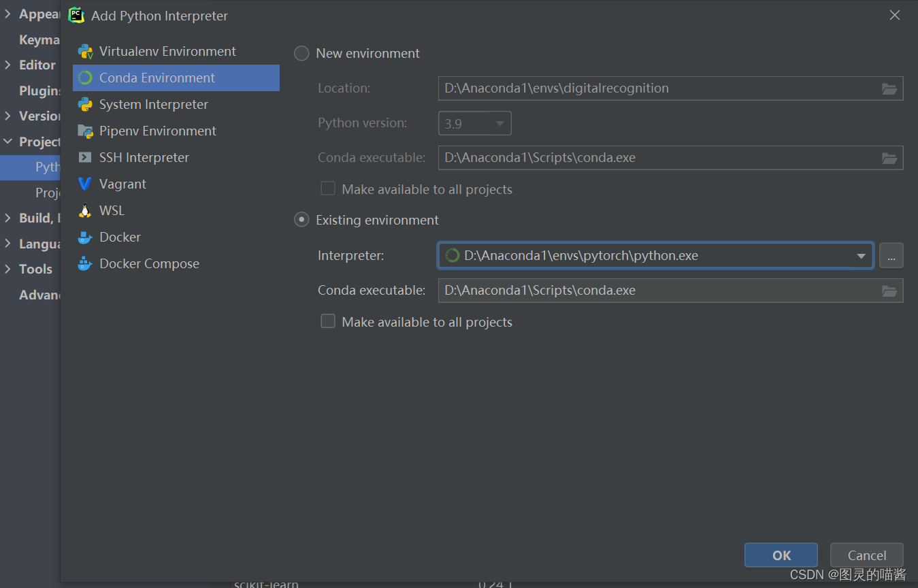Click the Conda Environment green circle icon

[85, 78]
